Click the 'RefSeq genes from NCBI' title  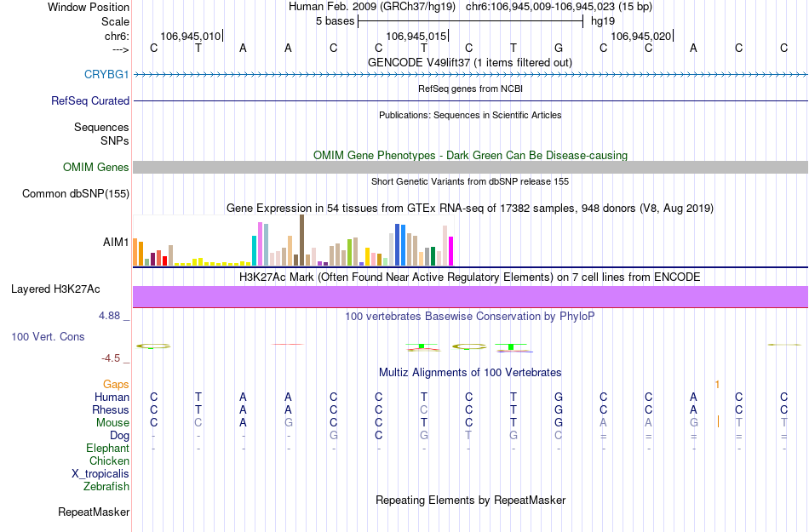click(470, 89)
